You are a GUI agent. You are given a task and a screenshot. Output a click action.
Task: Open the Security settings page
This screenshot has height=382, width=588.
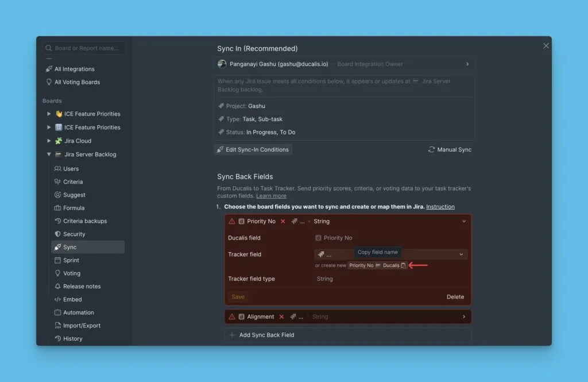point(74,234)
